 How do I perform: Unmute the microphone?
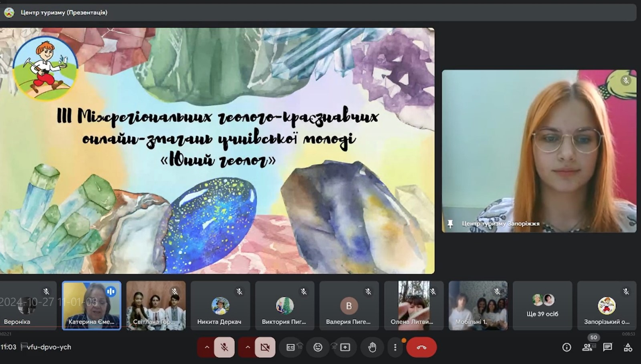pos(224,347)
